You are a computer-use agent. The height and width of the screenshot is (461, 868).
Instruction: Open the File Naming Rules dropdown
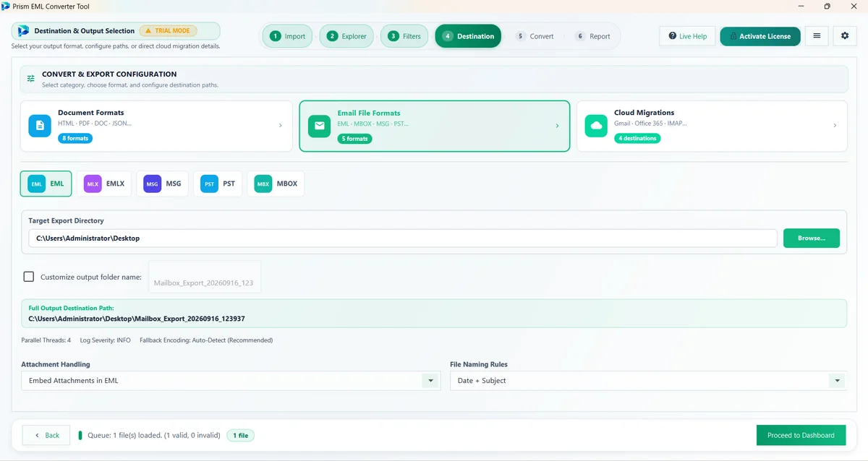pyautogui.click(x=648, y=381)
